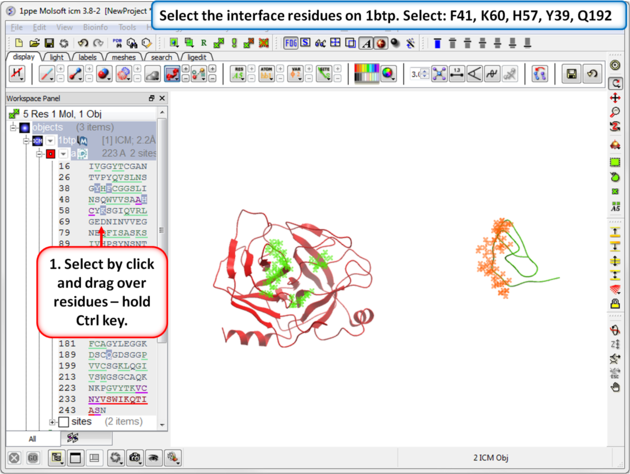This screenshot has width=630, height=474.
Task: Expand the sites tree node
Action: point(52,422)
